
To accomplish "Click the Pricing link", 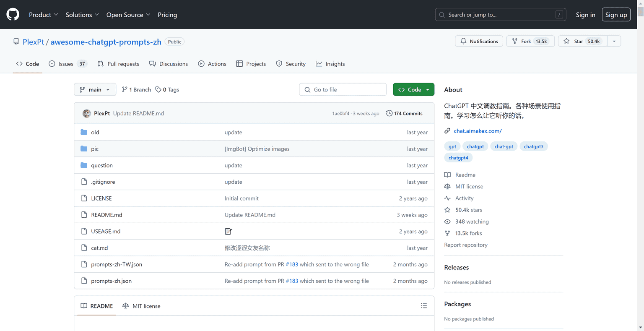I will pos(167,15).
